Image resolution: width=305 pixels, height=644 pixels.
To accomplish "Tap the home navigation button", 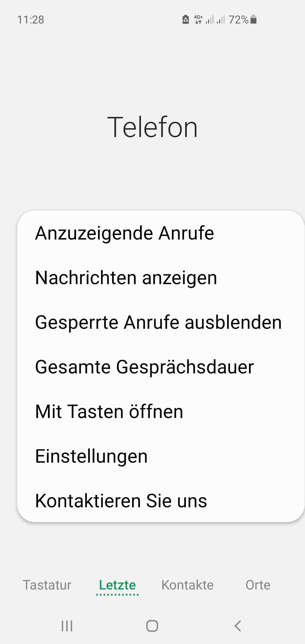I will point(152,626).
